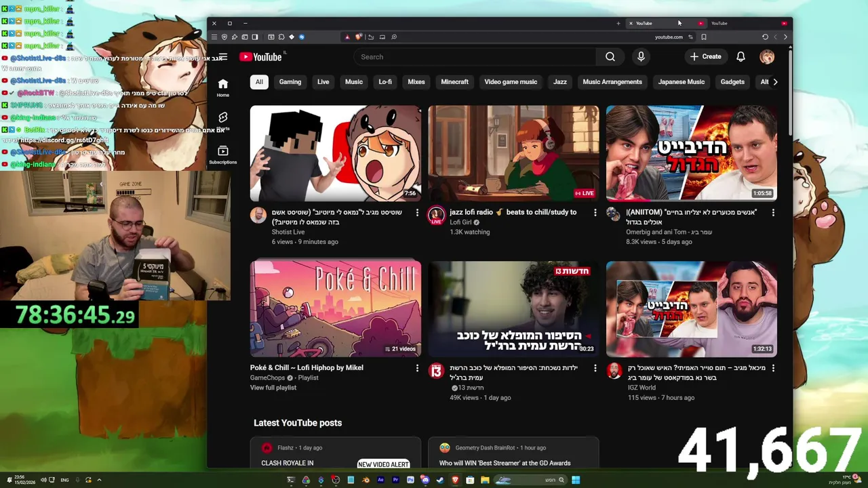Select the Live category chip

coord(323,82)
